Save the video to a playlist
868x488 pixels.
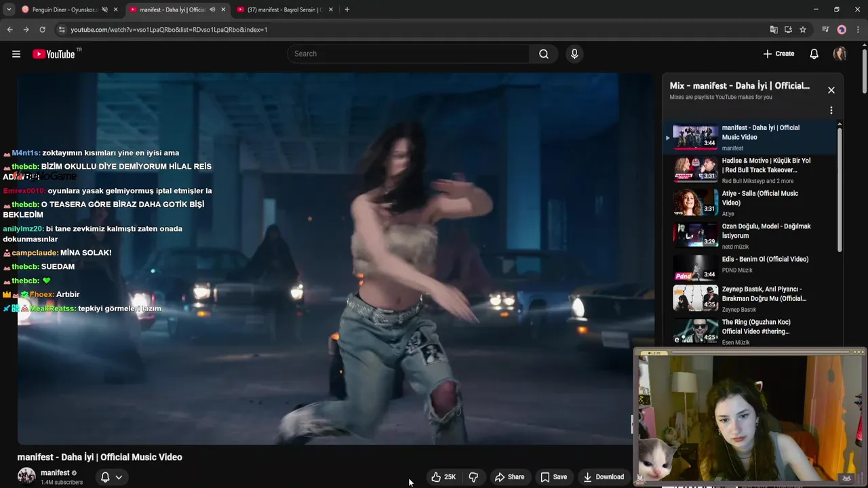tap(553, 477)
